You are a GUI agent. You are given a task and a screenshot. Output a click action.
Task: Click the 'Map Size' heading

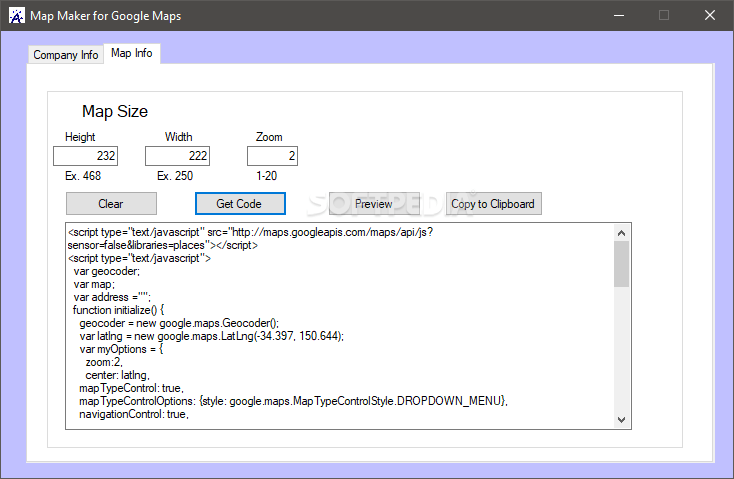[115, 111]
